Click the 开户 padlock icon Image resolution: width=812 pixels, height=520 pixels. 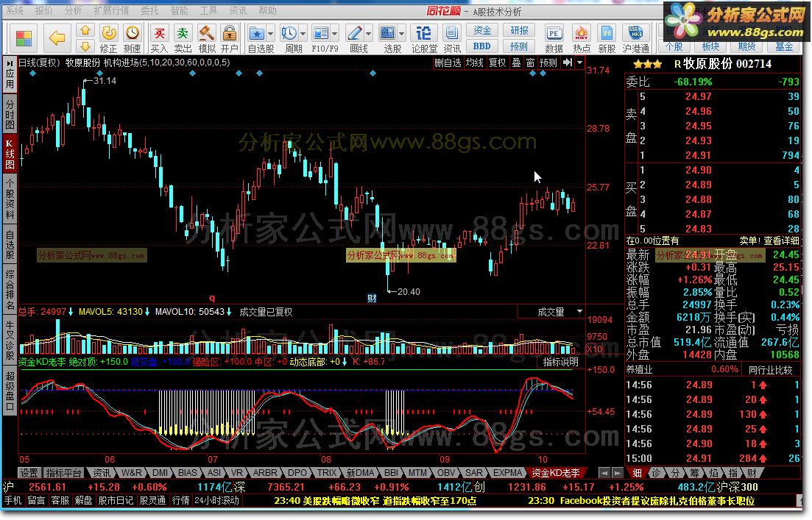(x=230, y=34)
